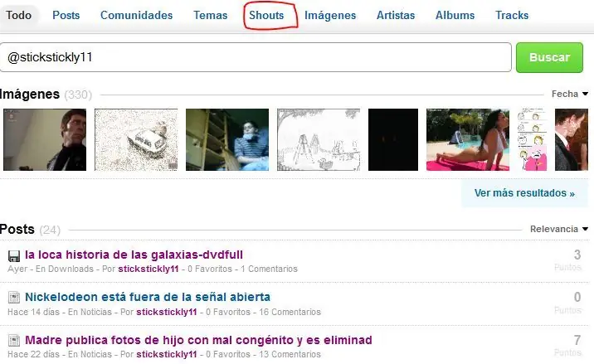Select the Temas tab
This screenshot has width=594, height=364.
pyautogui.click(x=210, y=15)
